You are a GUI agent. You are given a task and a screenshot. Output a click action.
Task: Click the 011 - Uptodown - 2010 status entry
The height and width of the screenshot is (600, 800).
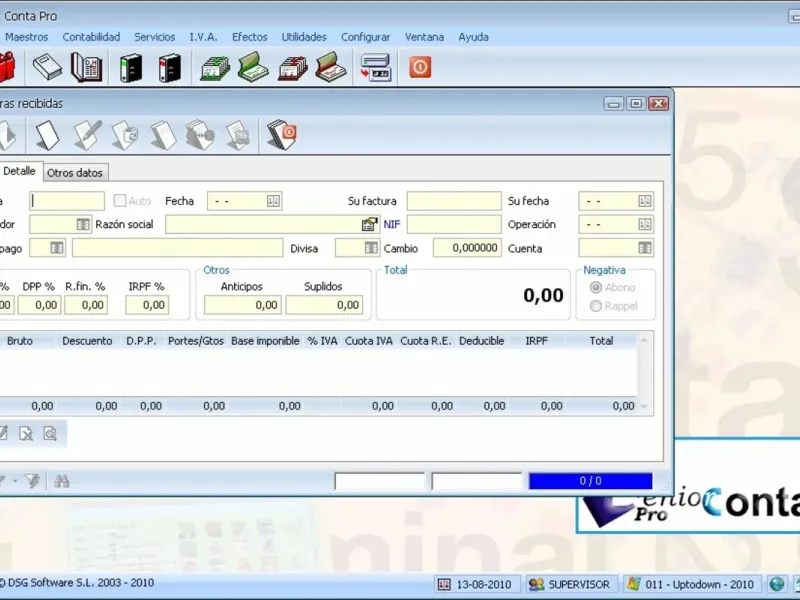[693, 584]
